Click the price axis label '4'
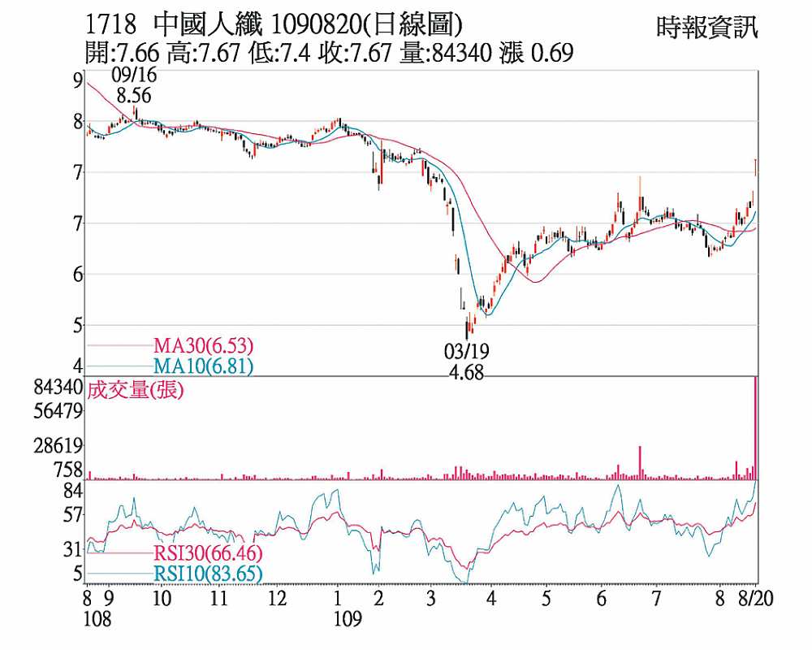The width and height of the screenshot is (812, 650). click(x=78, y=366)
